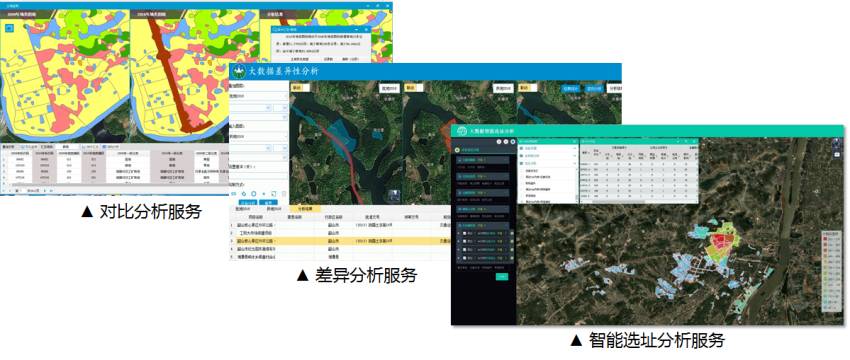Click the blue tool icon on 2009 map

(9, 27)
